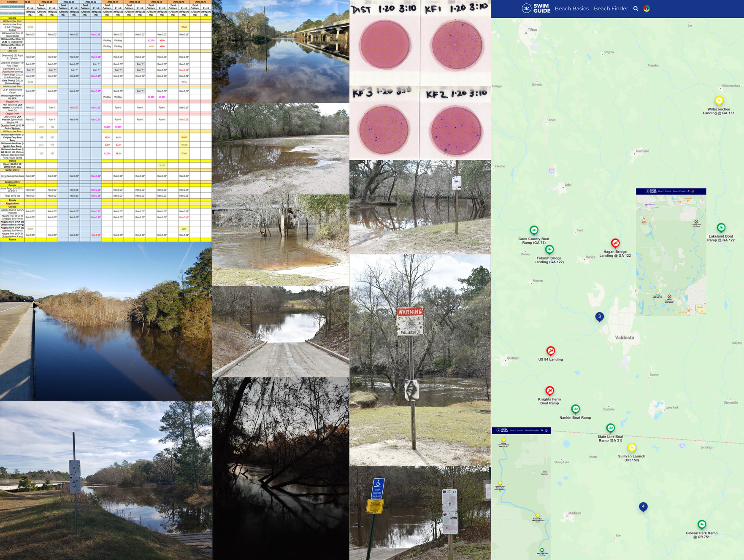Select the Willacoochee Landing @ GA 135 yellow marker
The width and height of the screenshot is (744, 560).
[x=719, y=101]
